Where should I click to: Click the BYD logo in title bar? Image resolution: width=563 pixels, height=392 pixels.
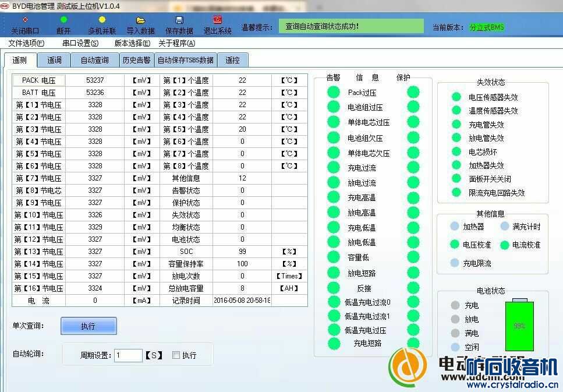(5, 6)
